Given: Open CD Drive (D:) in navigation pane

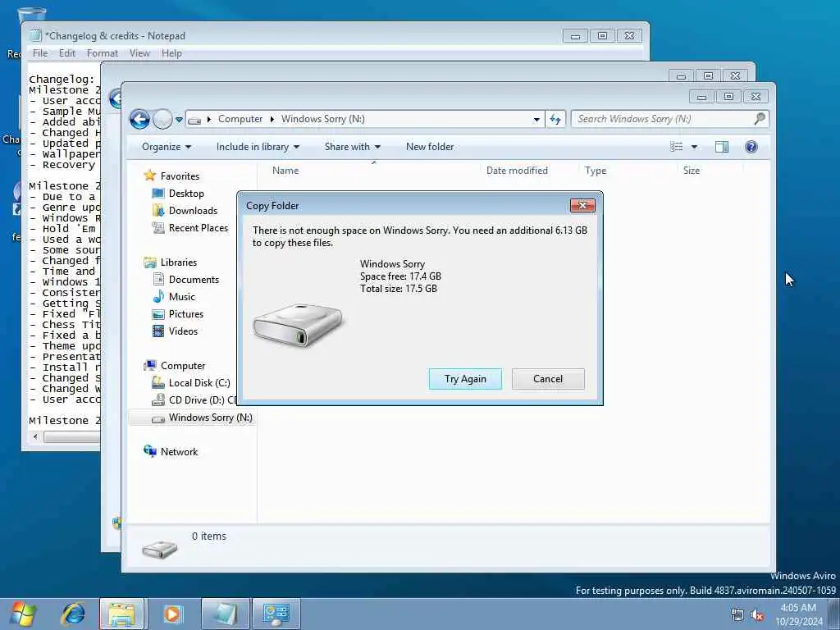Looking at the screenshot, I should 203,399.
